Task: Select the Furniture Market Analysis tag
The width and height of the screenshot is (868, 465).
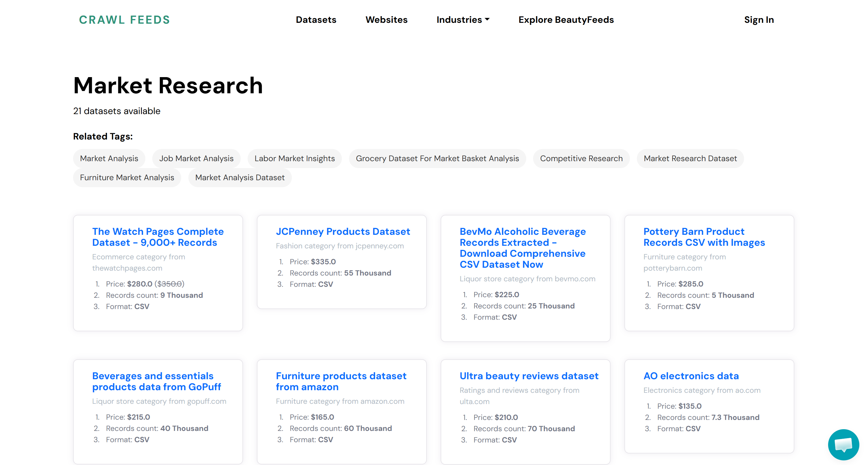Action: pyautogui.click(x=127, y=177)
